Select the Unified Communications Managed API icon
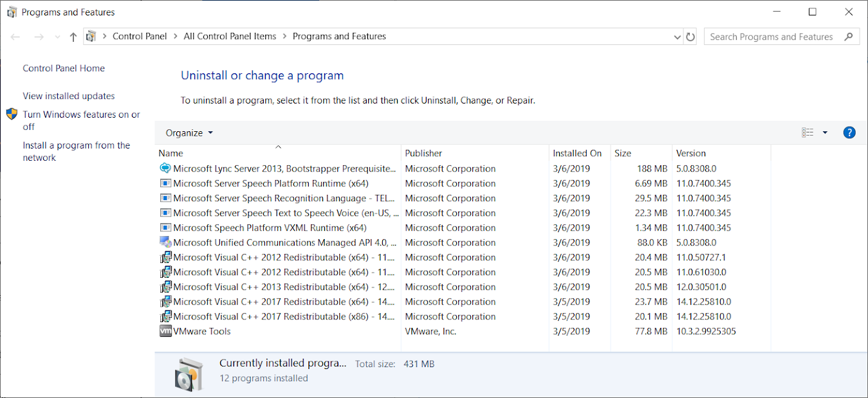868x398 pixels. (165, 242)
